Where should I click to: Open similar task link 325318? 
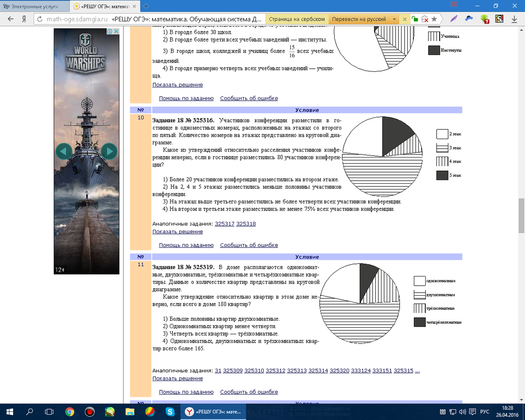246,224
